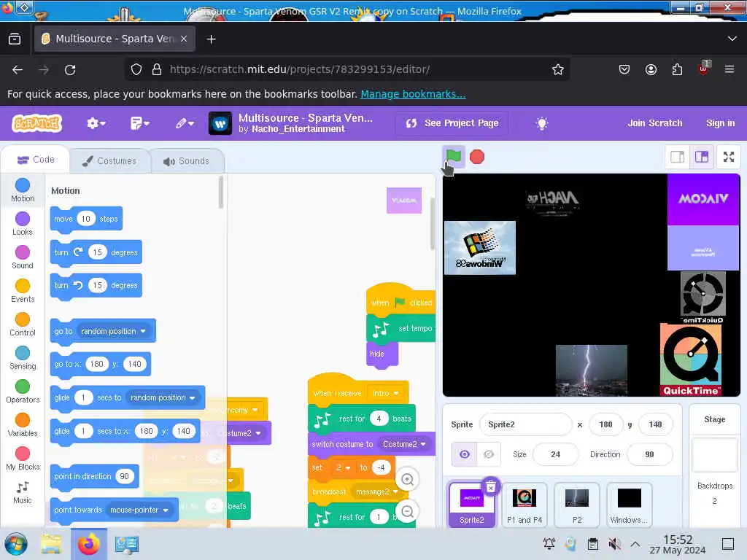Screen dimensions: 747x560
Task: Open a new Firefox tab
Action: [211, 39]
